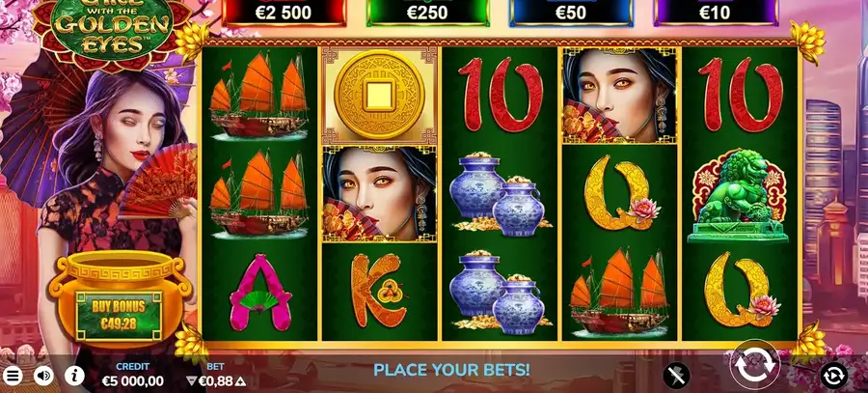Increase the bet with up arrow
The width and height of the screenshot is (868, 393).
240,381
